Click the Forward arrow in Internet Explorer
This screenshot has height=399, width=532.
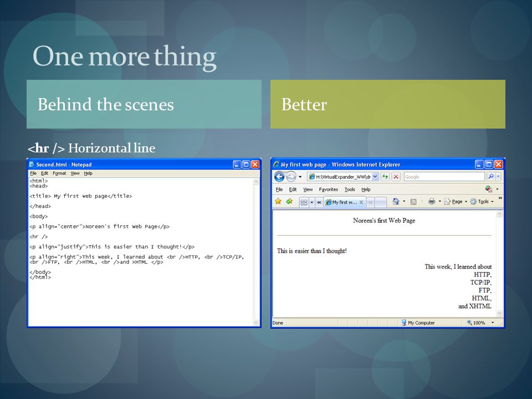291,177
